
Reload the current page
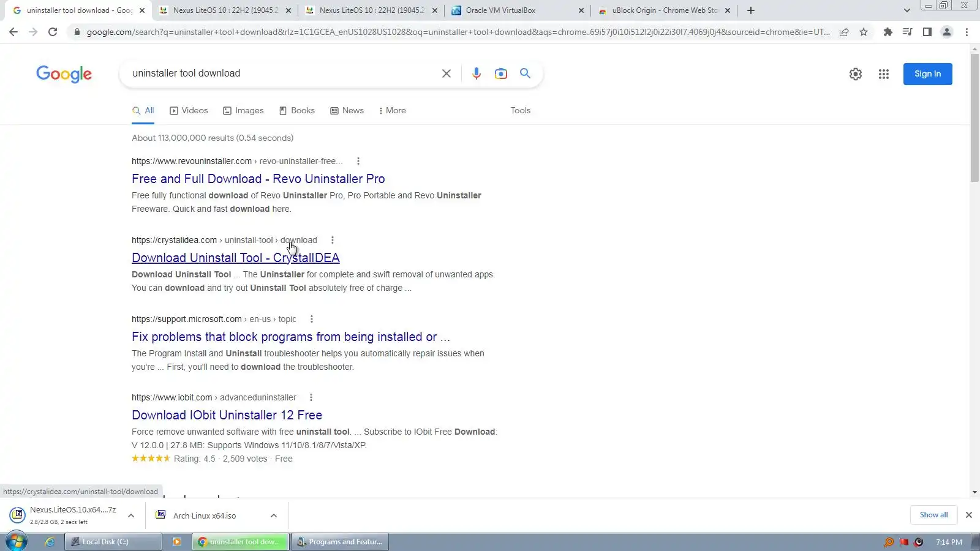pos(53,32)
